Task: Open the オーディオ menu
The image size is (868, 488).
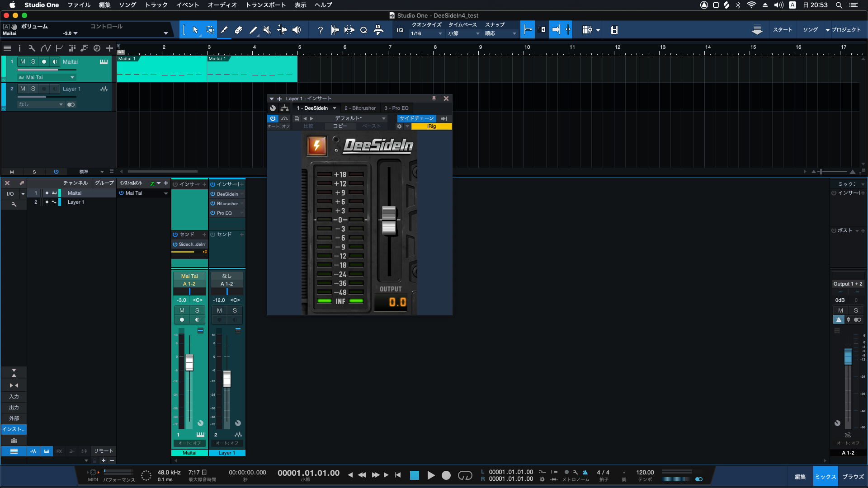Action: pos(222,5)
